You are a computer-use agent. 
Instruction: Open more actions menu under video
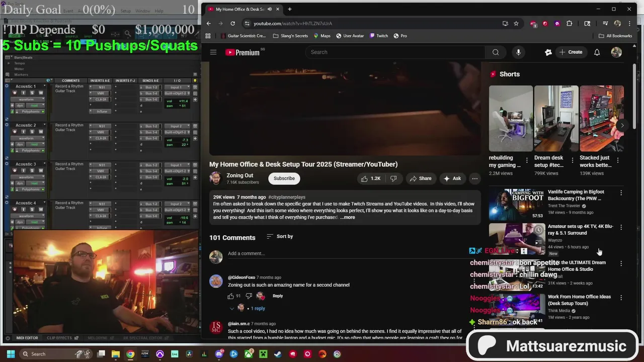[474, 178]
